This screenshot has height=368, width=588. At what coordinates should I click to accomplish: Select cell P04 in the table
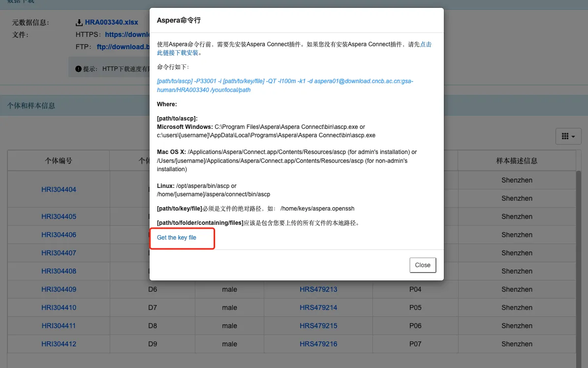click(415, 289)
